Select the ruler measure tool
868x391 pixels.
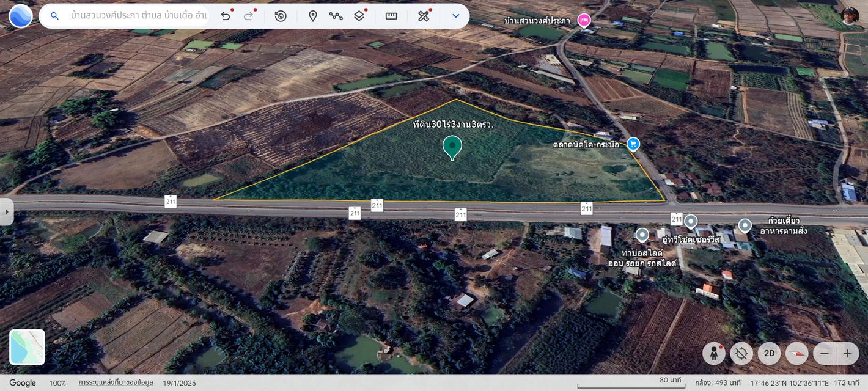(x=391, y=16)
